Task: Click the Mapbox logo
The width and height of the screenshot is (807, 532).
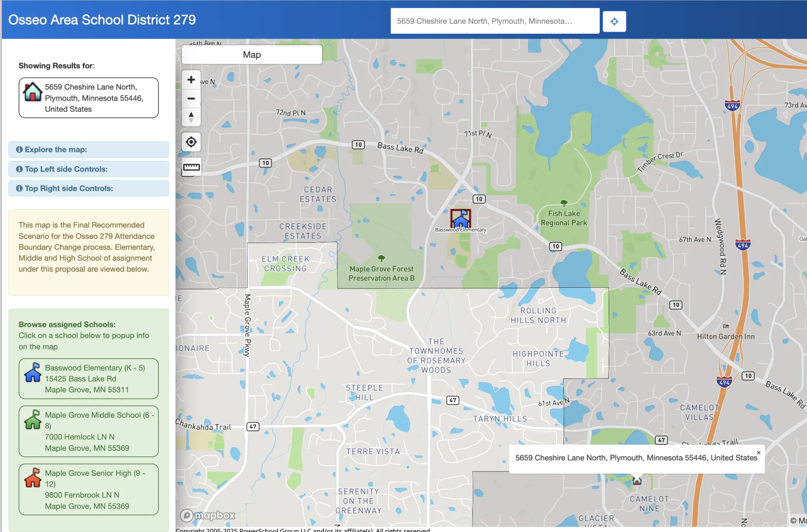Action: click(x=208, y=515)
